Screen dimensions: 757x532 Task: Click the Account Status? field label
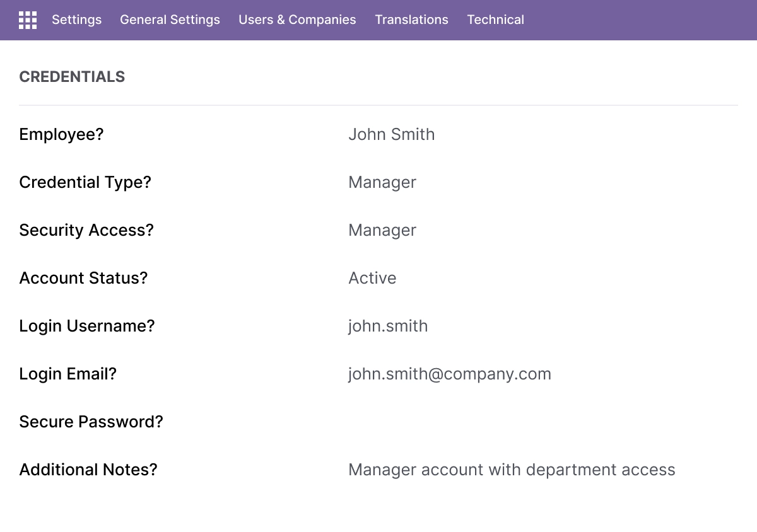tap(83, 278)
